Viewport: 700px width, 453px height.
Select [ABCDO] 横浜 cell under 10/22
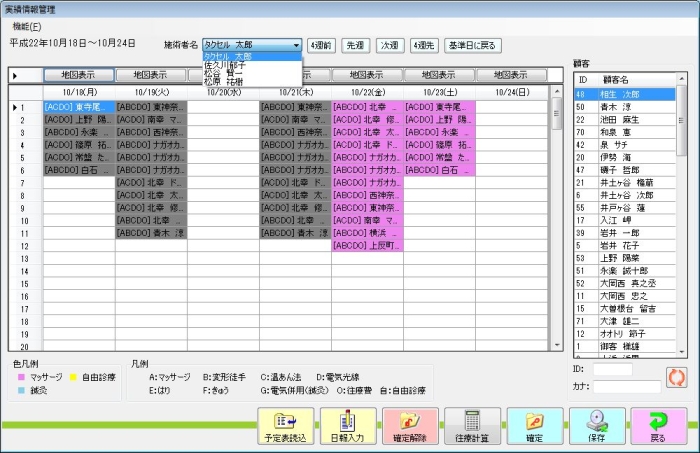coord(367,233)
